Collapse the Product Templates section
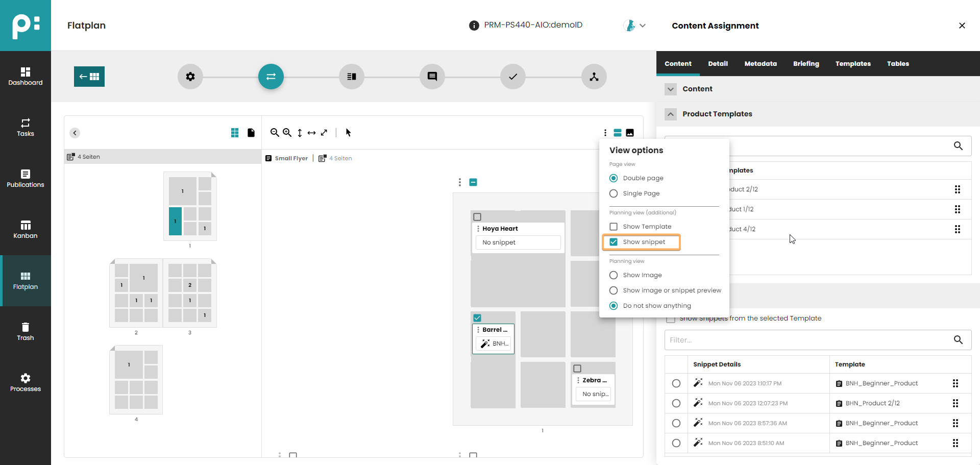The width and height of the screenshot is (980, 465). click(x=671, y=114)
